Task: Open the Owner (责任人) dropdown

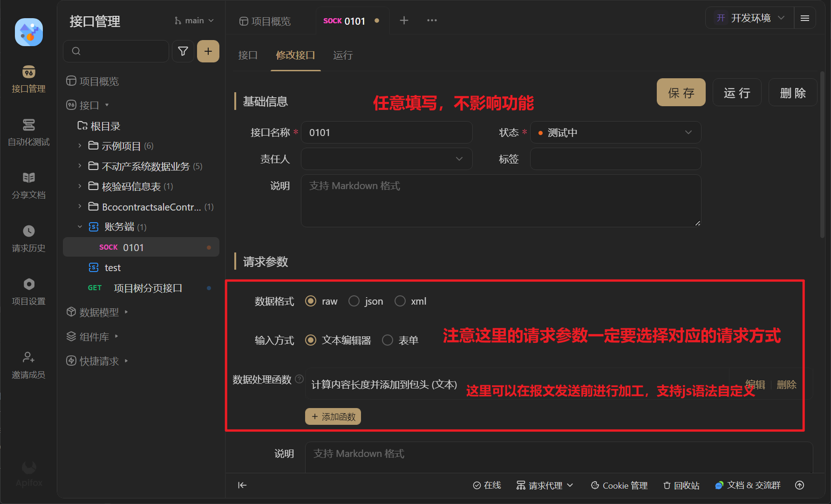Action: coord(387,159)
